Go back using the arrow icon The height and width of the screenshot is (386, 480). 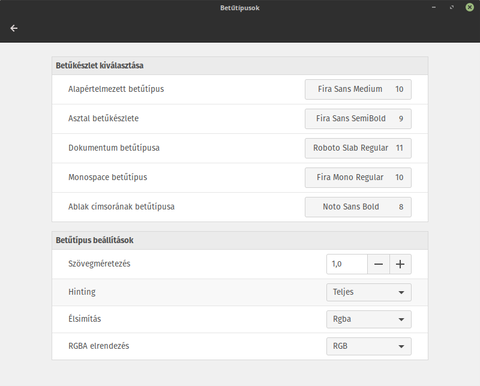tap(14, 28)
